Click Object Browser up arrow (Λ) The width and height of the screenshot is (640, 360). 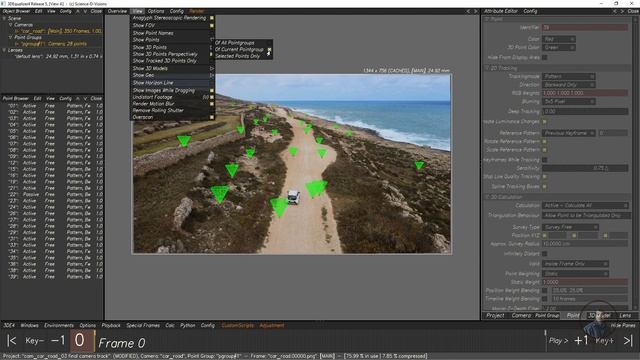pyautogui.click(x=78, y=11)
